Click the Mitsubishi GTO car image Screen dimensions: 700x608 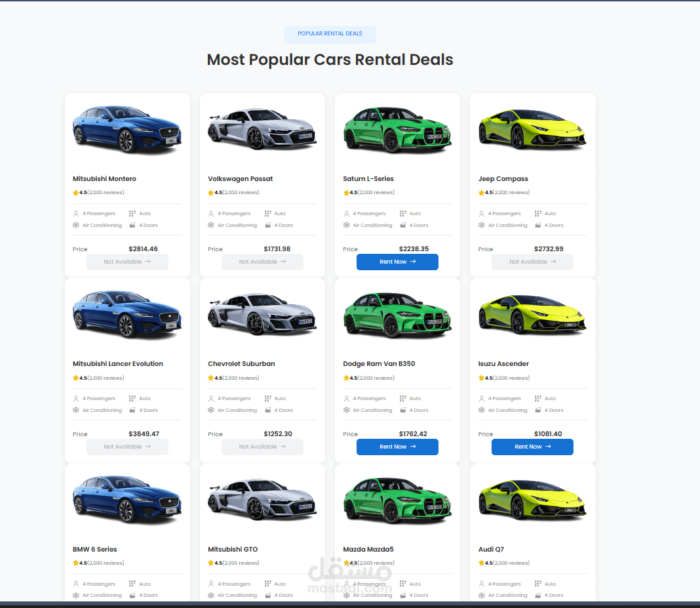click(262, 499)
